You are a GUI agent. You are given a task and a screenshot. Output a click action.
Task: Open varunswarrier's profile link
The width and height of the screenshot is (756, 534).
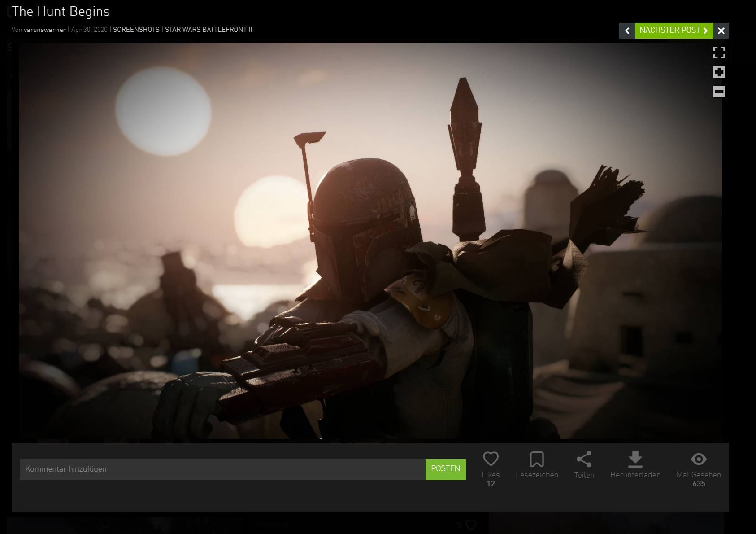point(45,30)
